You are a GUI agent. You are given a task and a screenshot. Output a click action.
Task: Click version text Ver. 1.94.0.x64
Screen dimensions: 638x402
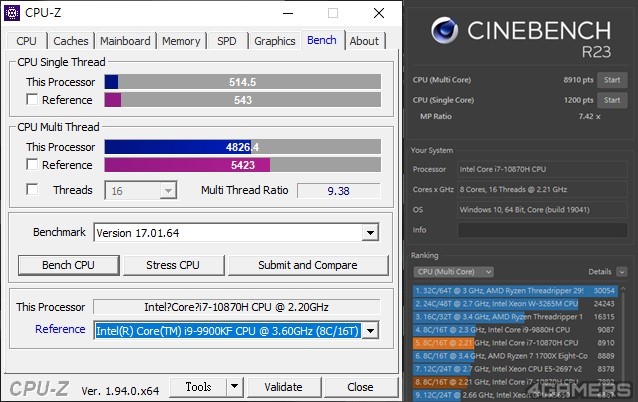[120, 391]
